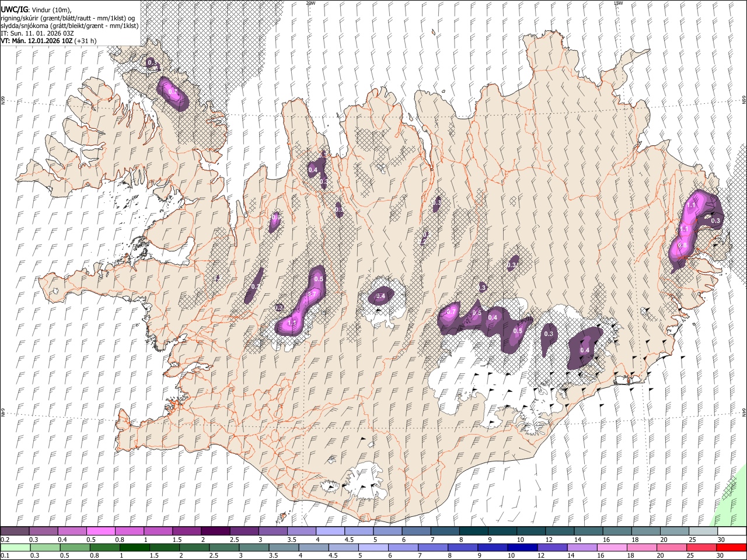Select the deep blue 10–12 rain legend swatch
Screen dimensions: 747x560
point(522,547)
